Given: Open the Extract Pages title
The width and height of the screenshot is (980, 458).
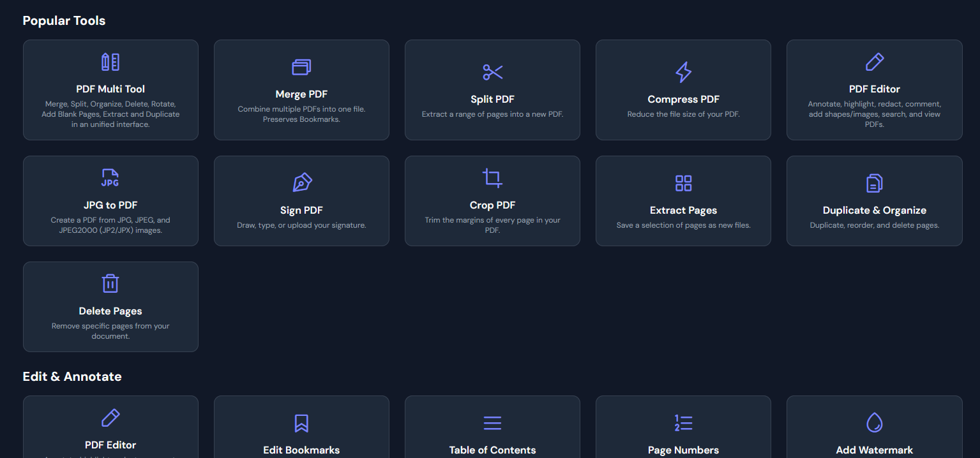Looking at the screenshot, I should coord(683,211).
